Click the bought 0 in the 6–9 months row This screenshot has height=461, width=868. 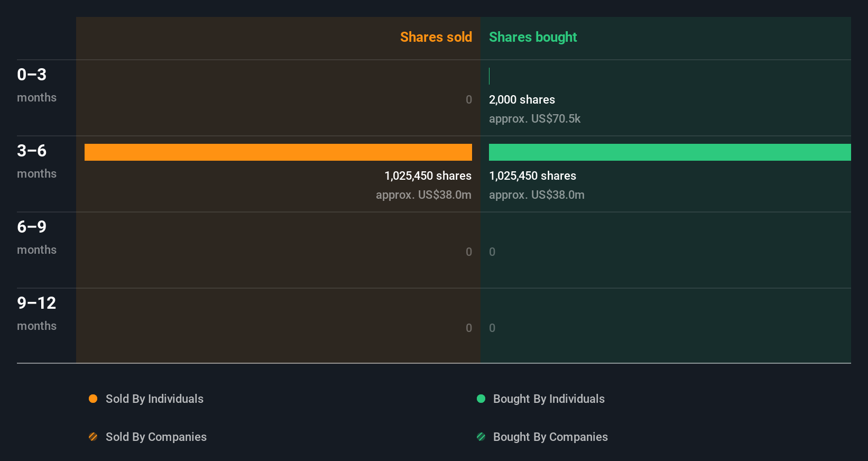pyautogui.click(x=492, y=252)
